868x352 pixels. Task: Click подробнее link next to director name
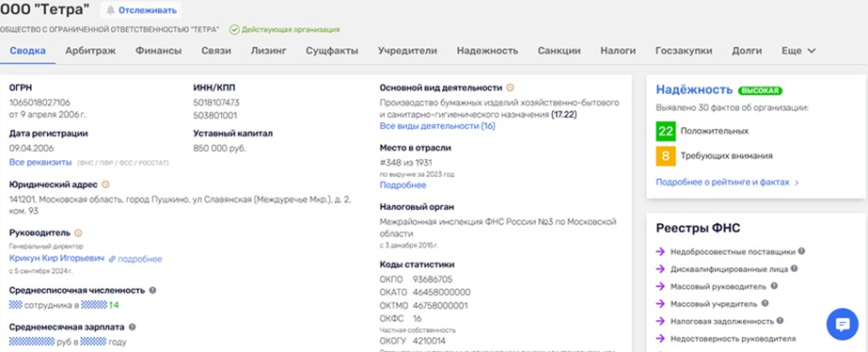point(135,259)
